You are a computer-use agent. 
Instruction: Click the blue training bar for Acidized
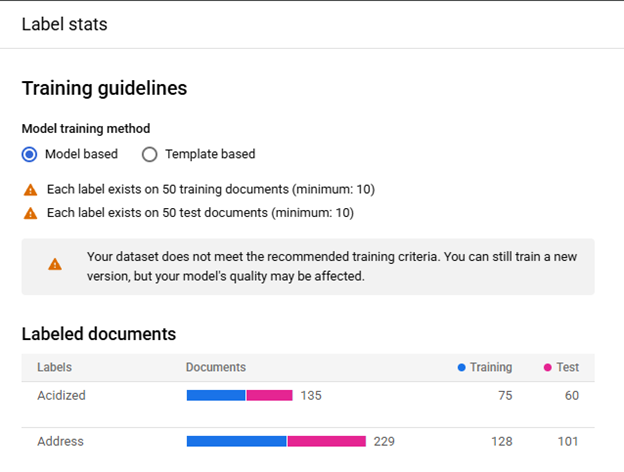point(215,396)
